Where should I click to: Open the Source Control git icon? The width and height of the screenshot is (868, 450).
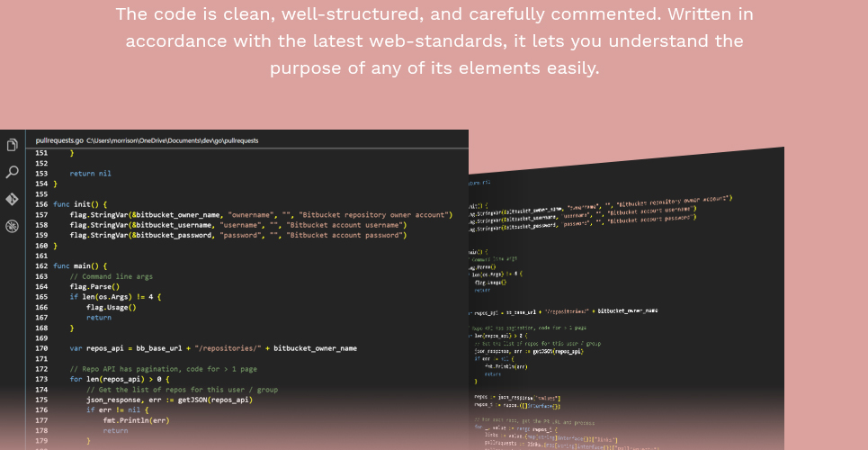[12, 199]
